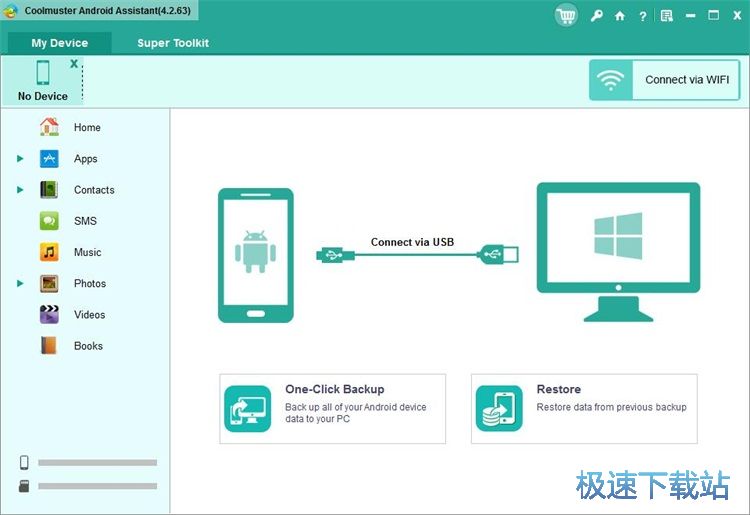Click the One-Click Backup title
This screenshot has width=750, height=515.
pos(335,389)
